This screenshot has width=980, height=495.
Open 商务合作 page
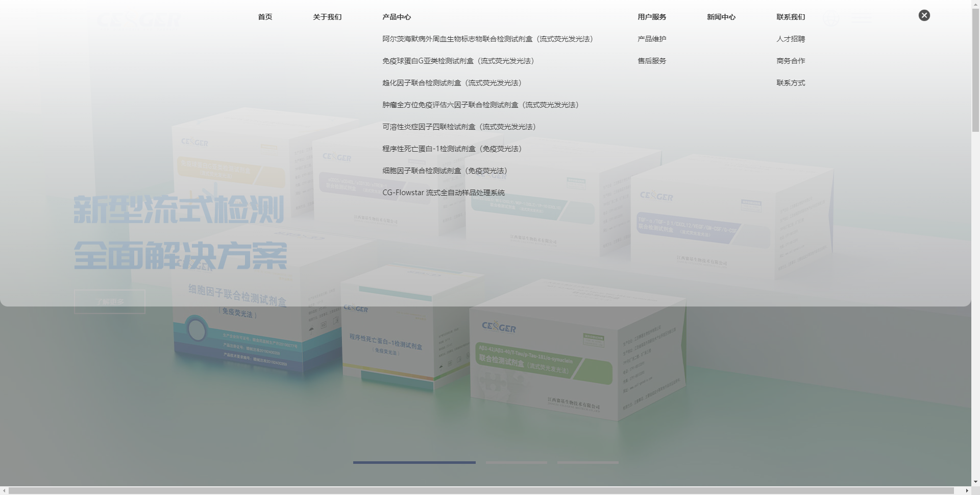pos(791,61)
